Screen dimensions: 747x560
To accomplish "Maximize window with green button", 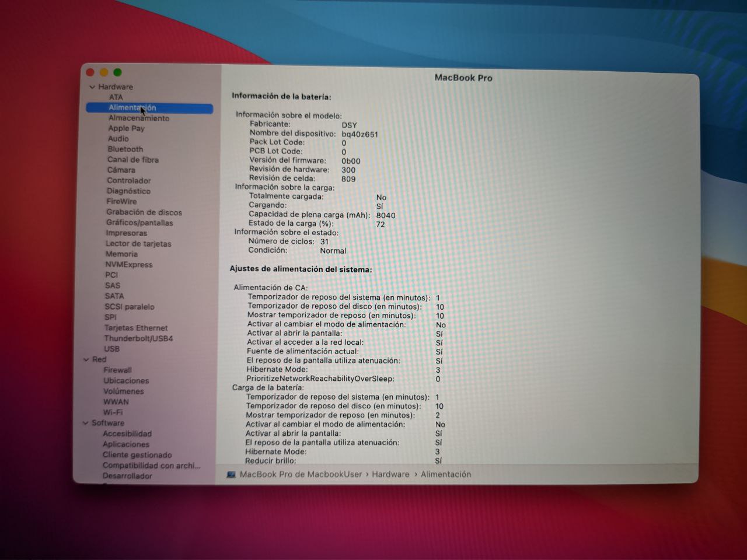I will click(x=117, y=72).
